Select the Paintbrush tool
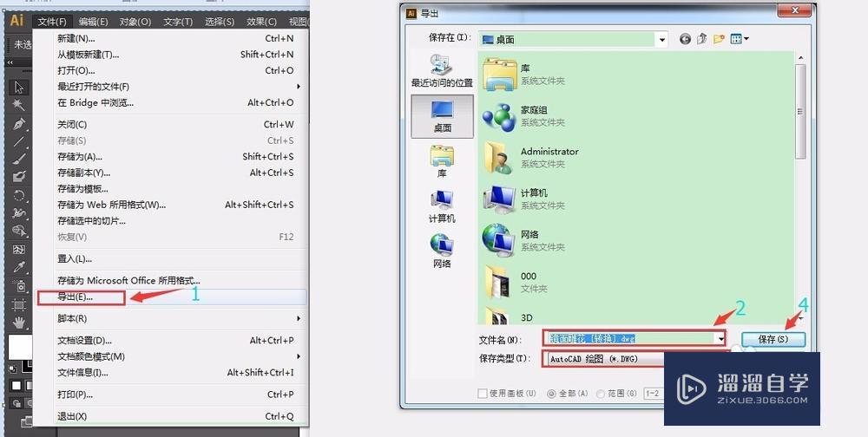 click(x=19, y=160)
